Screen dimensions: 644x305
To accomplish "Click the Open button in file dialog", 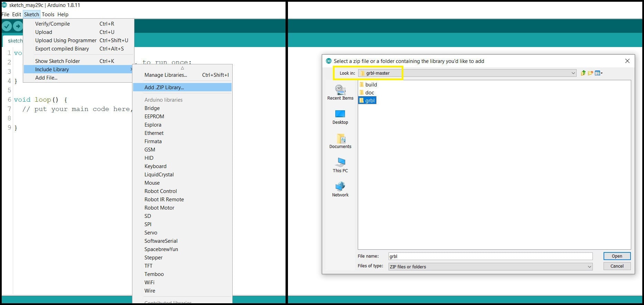I will click(617, 256).
